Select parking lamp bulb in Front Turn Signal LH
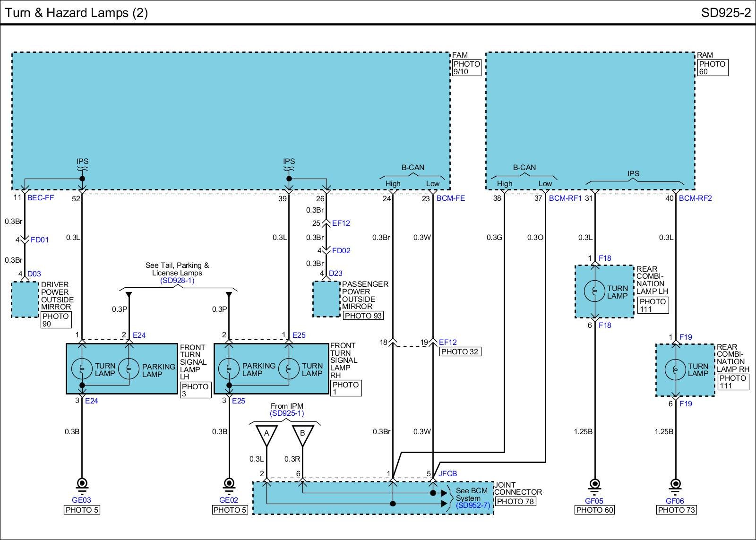 coord(129,369)
